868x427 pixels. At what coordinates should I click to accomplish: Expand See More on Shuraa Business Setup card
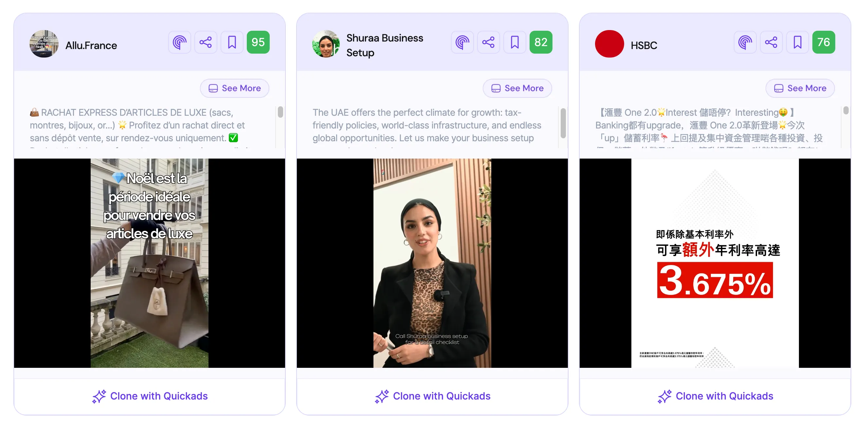click(517, 88)
